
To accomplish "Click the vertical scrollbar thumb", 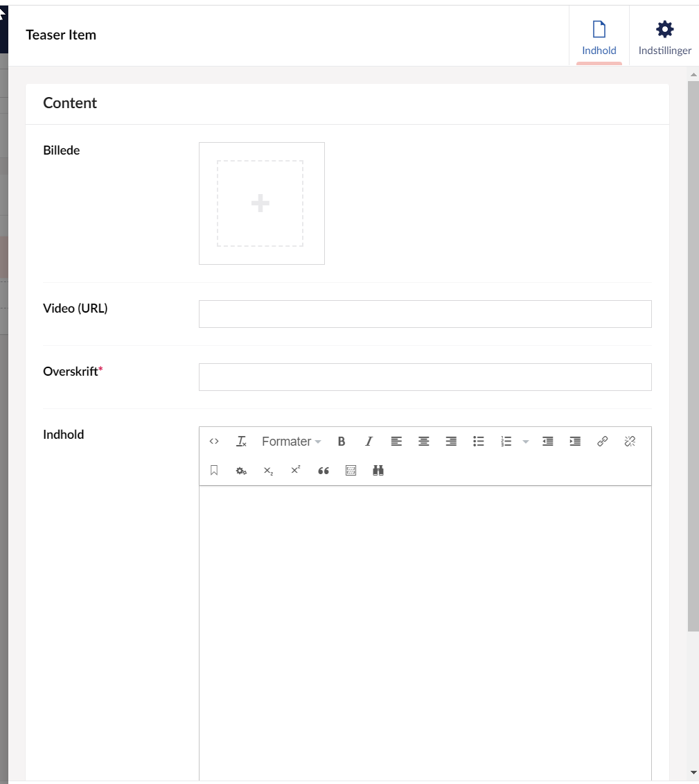I will click(693, 354).
